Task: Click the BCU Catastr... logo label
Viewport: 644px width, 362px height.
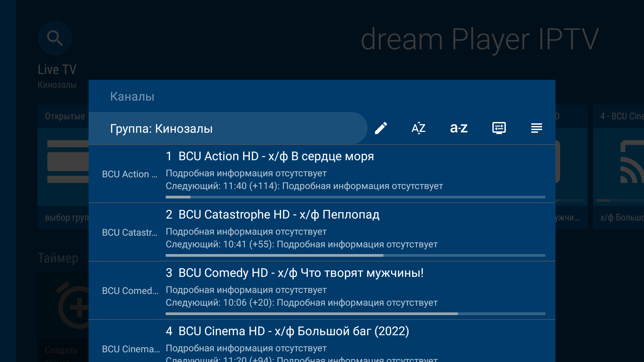Action: [129, 233]
